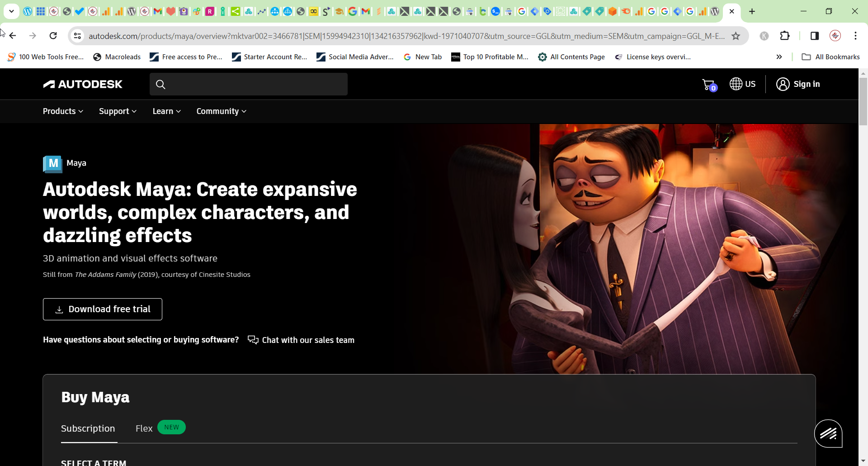Switch to the graduation cap tab
The height and width of the screenshot is (466, 868).
click(x=340, y=11)
